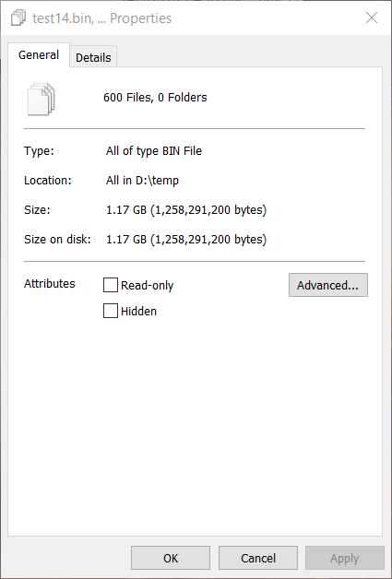Viewport: 392px width, 579px height.
Task: Click the multi-file icon in title bar
Action: coord(18,18)
